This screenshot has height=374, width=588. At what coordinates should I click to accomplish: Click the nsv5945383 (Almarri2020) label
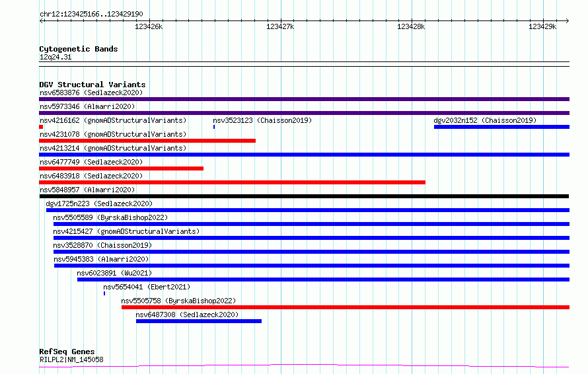point(101,259)
